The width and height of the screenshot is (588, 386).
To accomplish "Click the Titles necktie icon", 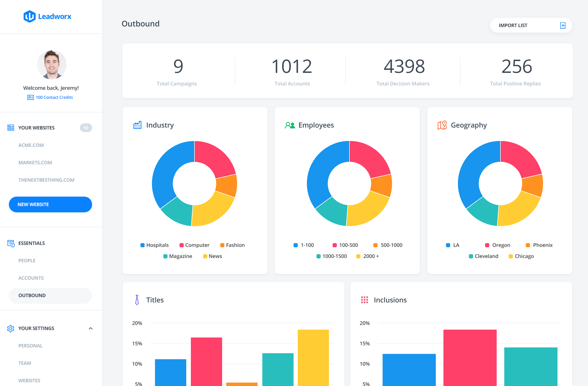I will click(x=137, y=300).
